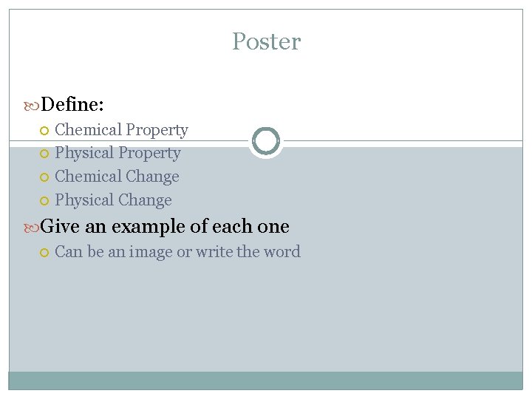Click the swirl bullet beside Give an example
The image size is (532, 399).
coord(32,228)
